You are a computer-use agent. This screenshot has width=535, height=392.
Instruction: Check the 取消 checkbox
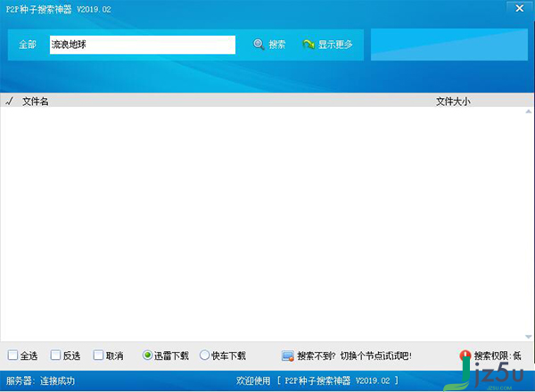pos(98,355)
